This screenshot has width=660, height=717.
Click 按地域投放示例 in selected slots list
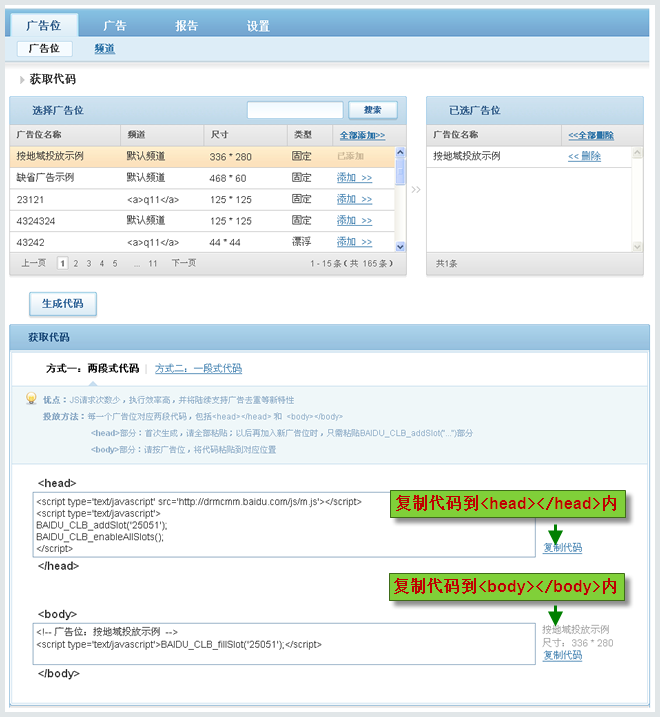(x=467, y=156)
